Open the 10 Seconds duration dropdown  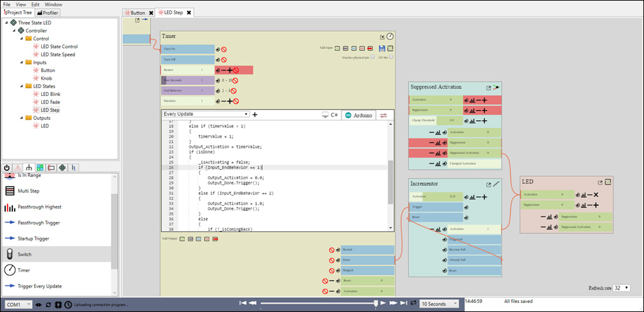439,303
